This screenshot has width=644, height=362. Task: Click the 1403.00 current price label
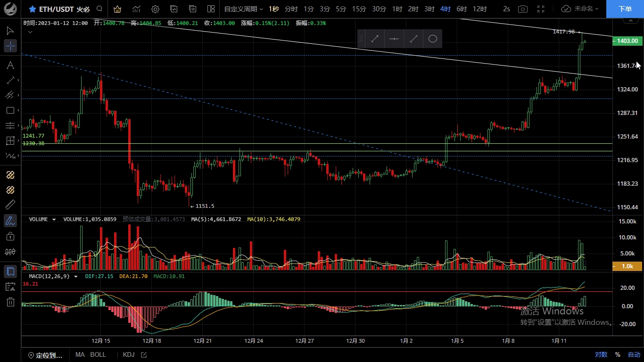coord(627,41)
